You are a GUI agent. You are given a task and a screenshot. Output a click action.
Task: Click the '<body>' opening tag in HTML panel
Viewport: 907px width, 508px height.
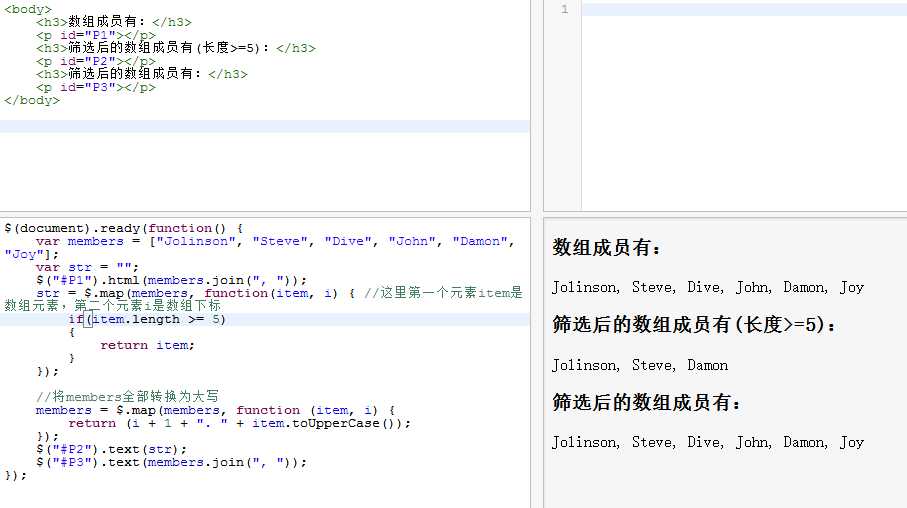point(28,9)
